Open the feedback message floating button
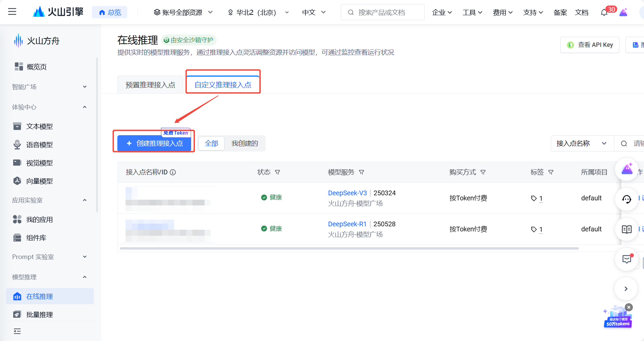Screen dimensions: 644x341 (x=627, y=259)
